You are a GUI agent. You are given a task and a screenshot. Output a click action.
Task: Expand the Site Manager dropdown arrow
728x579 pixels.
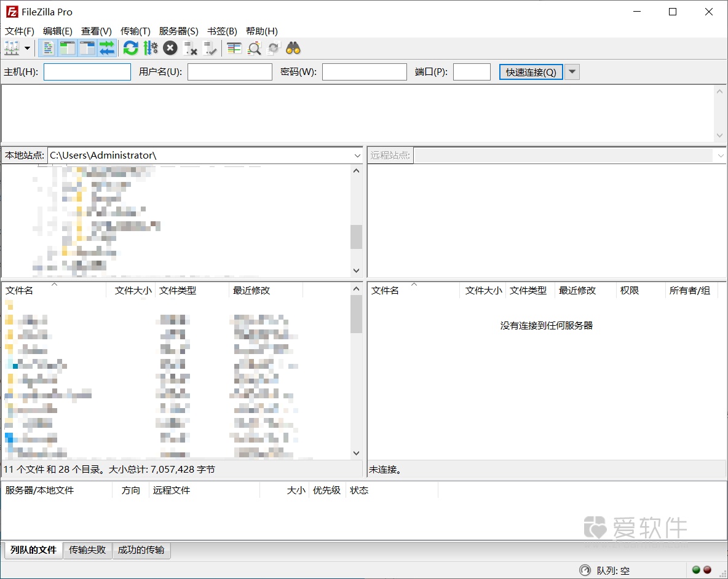[28, 48]
